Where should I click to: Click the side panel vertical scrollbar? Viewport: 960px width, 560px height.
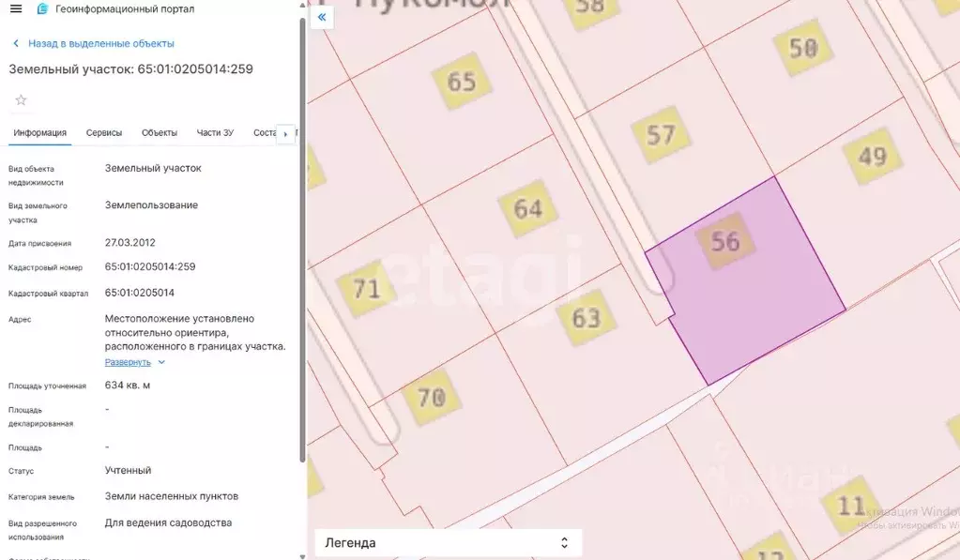click(x=302, y=240)
